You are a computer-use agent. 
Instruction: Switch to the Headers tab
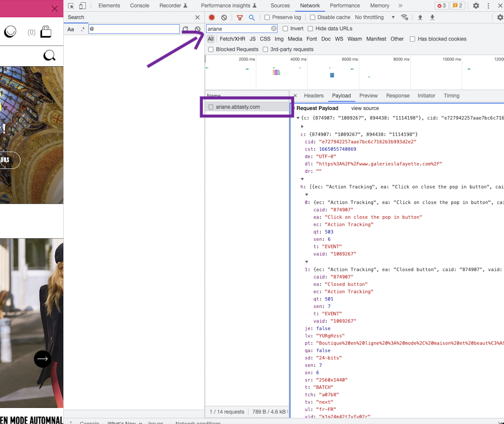tap(313, 95)
